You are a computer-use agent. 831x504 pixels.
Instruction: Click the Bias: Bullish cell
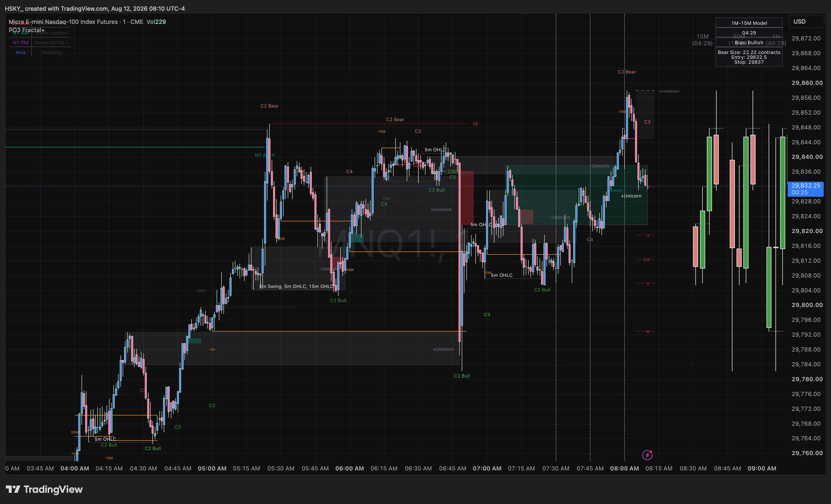(x=749, y=43)
